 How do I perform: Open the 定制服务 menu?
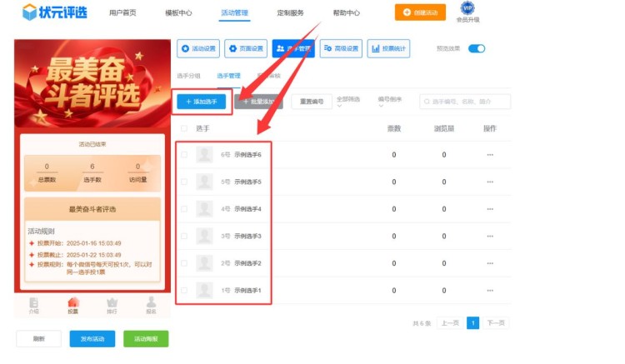click(x=290, y=13)
